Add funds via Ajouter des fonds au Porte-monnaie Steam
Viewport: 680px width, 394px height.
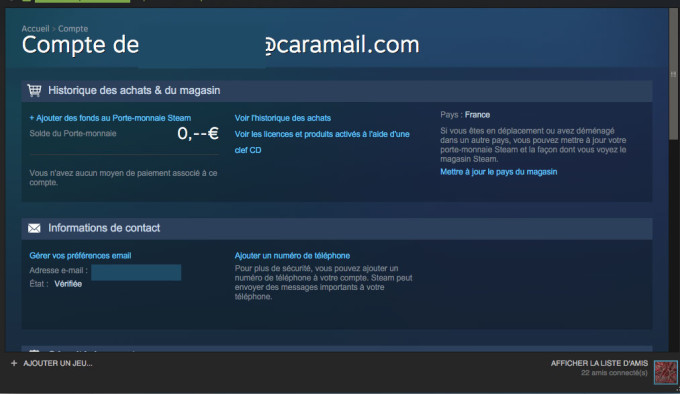110,118
